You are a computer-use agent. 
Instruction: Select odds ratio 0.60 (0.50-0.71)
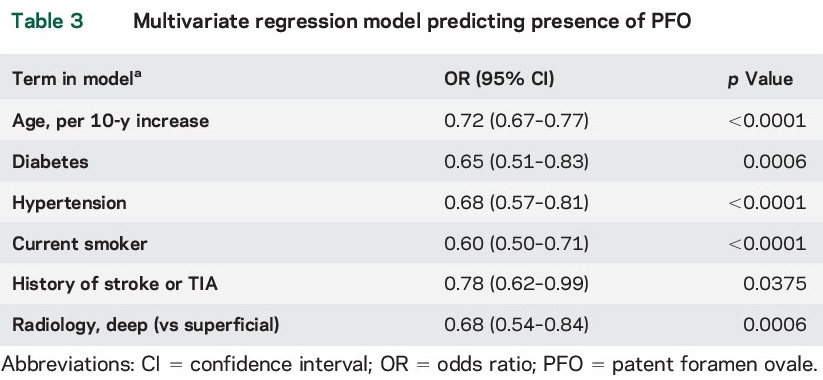click(x=516, y=244)
